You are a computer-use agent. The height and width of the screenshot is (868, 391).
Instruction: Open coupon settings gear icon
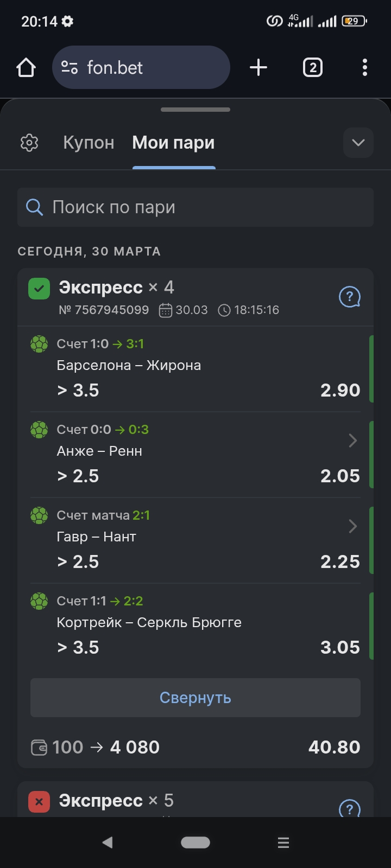coord(29,143)
